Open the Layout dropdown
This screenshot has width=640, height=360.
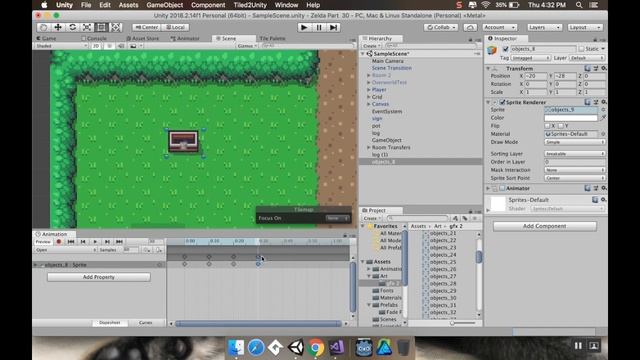tap(585, 27)
